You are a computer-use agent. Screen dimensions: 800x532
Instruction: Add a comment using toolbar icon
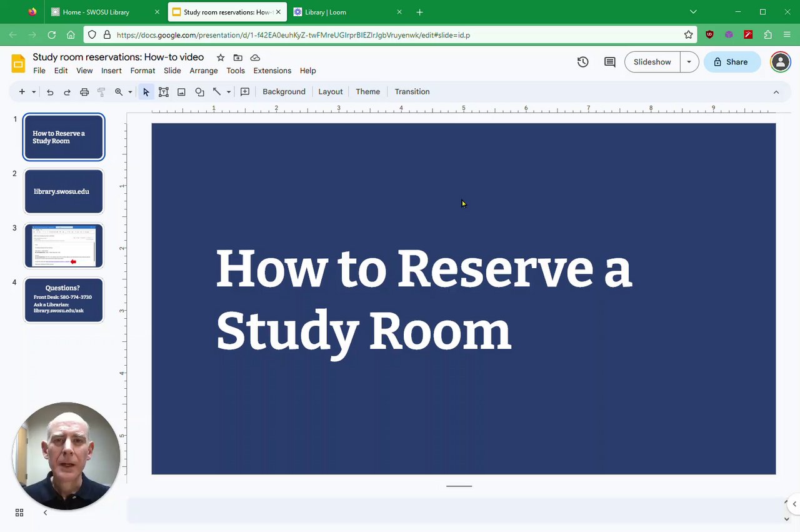click(245, 92)
